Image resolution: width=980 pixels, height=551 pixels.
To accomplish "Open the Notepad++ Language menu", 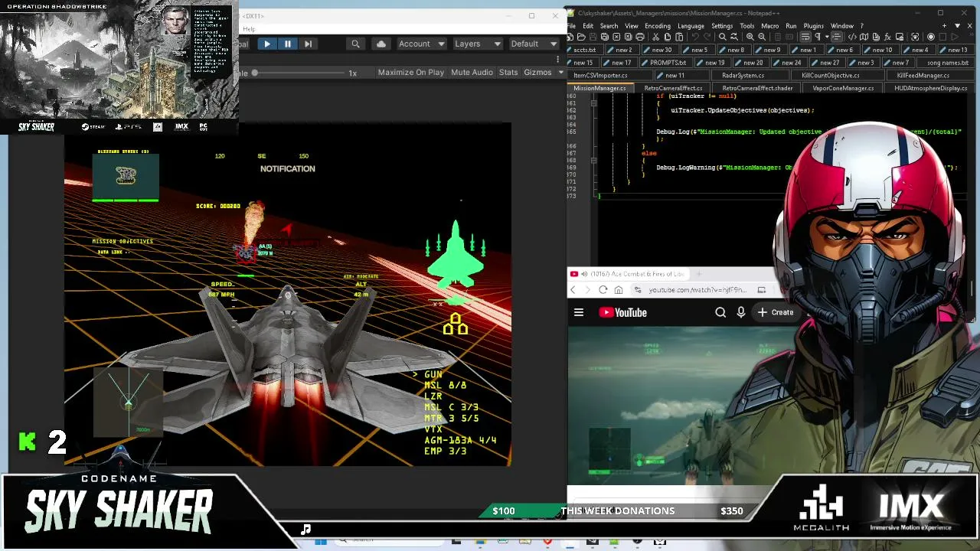I will tap(691, 26).
